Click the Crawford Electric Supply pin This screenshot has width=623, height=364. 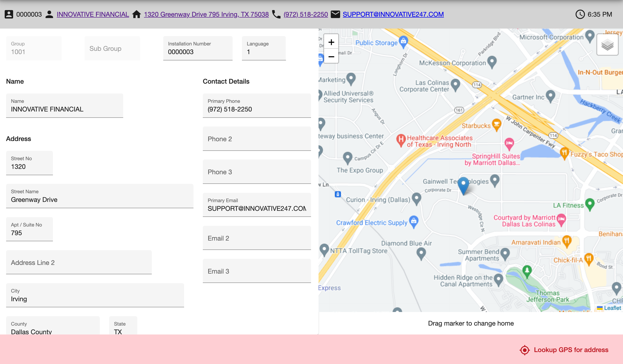pos(414,222)
